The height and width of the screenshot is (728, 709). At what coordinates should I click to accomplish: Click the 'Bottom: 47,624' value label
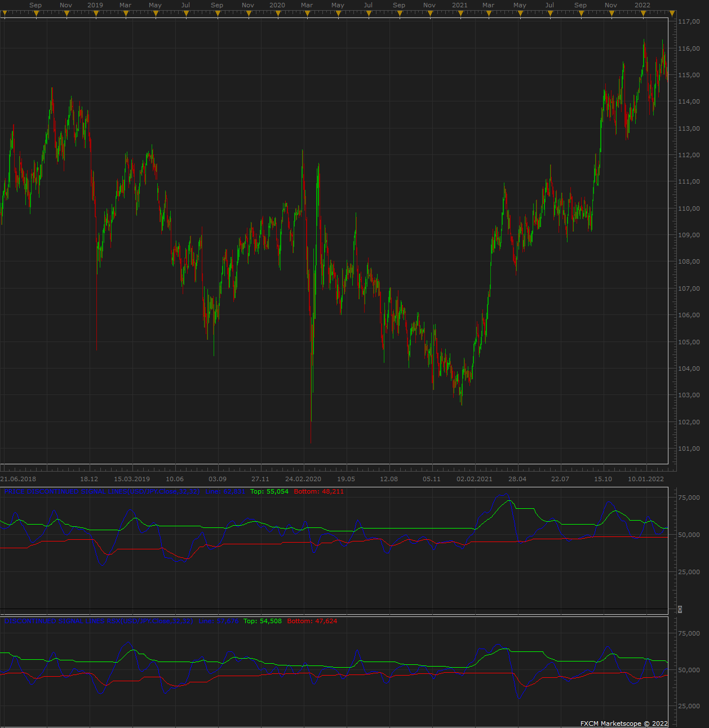[x=312, y=621]
